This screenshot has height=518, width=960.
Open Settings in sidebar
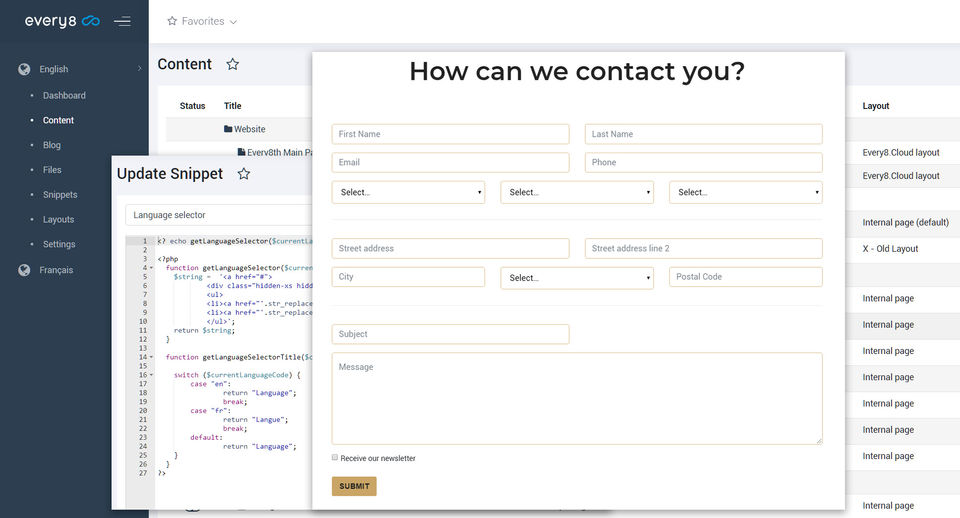(59, 244)
